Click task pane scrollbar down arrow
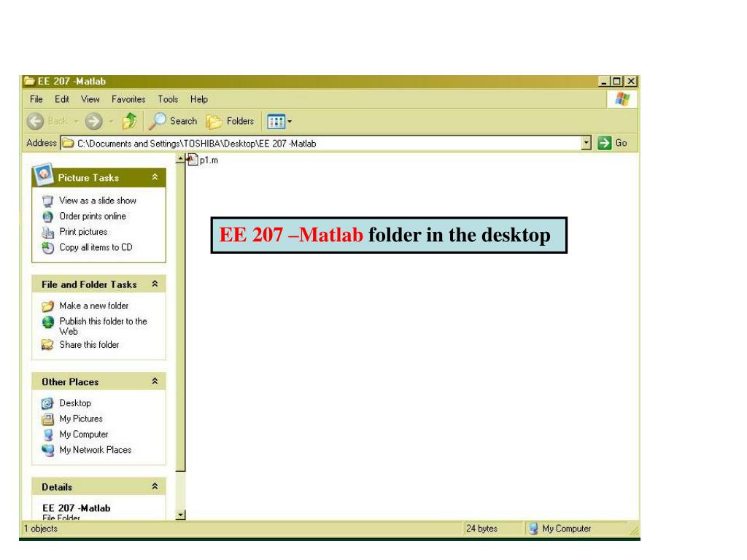Viewport: 747px width, 560px height. point(180,515)
